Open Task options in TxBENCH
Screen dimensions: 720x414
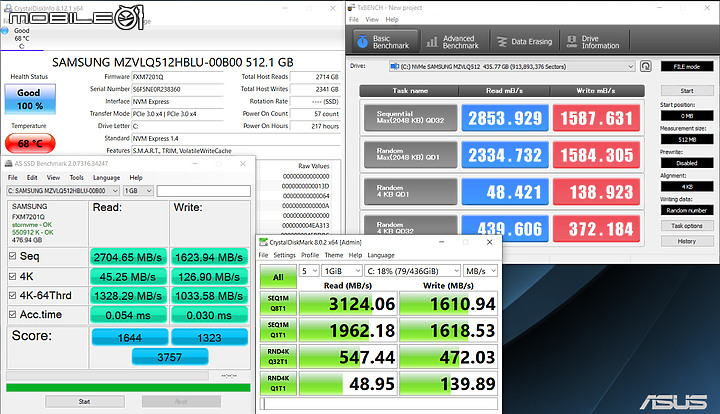click(687, 225)
